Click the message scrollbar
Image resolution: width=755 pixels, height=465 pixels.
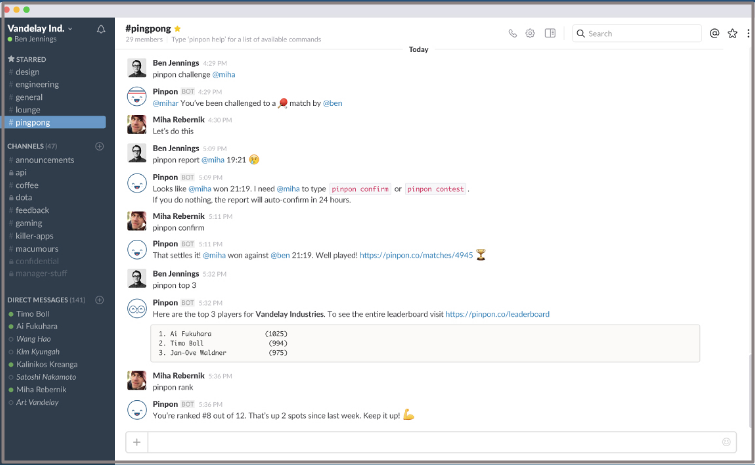tap(750, 390)
